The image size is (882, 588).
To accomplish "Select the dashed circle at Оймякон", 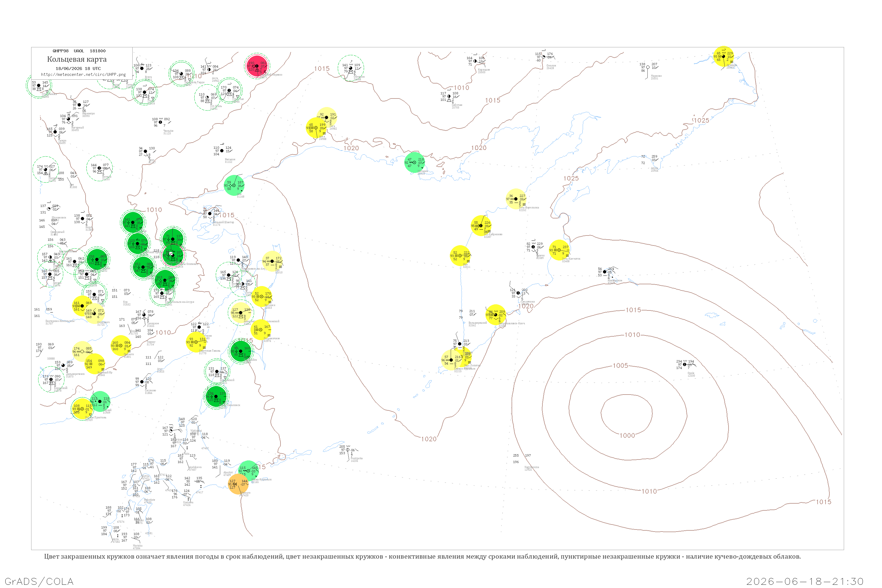I will click(x=351, y=68).
